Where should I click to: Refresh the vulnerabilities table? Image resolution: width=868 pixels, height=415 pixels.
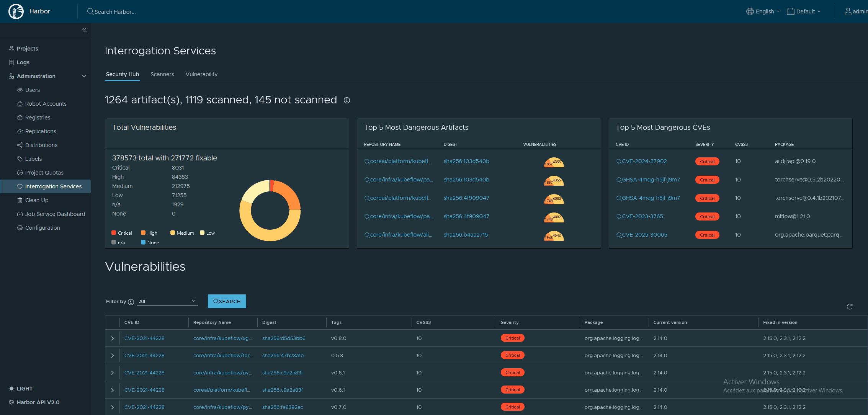tap(849, 307)
